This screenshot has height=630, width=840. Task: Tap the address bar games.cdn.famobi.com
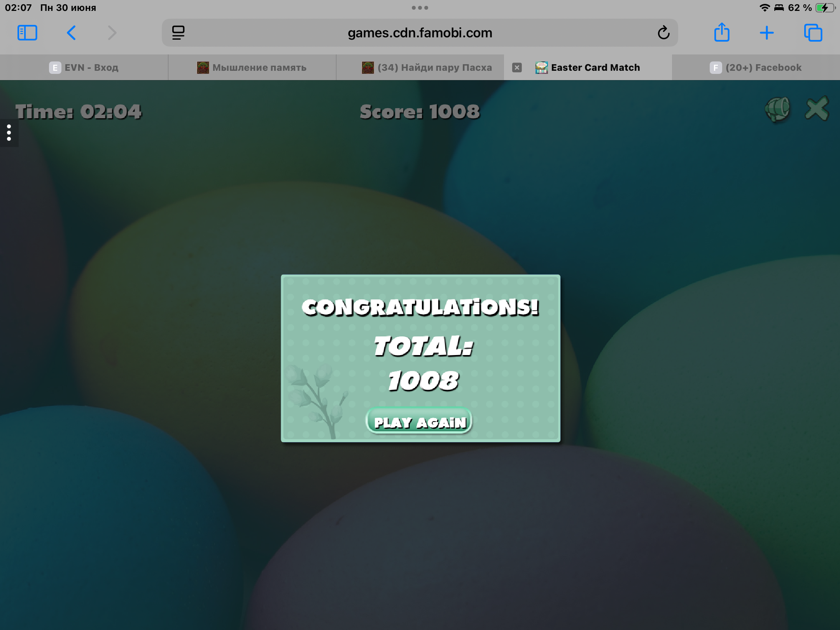420,33
